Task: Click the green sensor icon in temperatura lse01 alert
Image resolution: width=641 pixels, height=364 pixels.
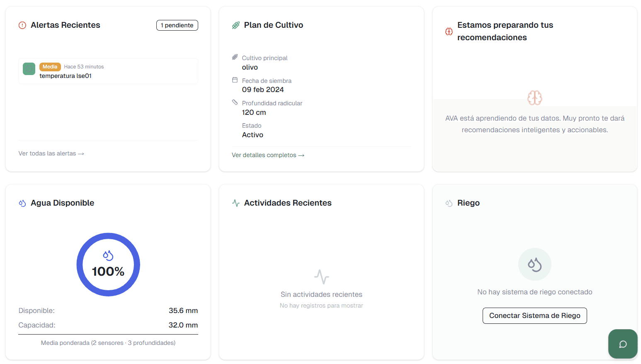Action: pyautogui.click(x=29, y=69)
